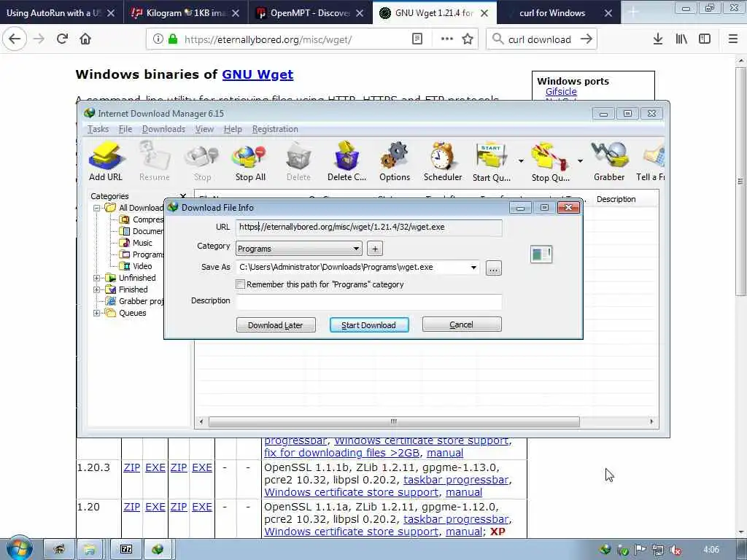Click the Stop All toolbar icon
This screenshot has width=747, height=560.
tap(250, 161)
